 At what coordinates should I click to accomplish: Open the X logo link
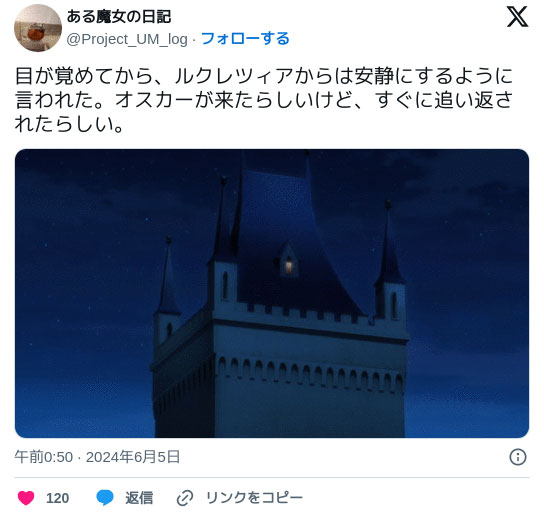click(517, 17)
